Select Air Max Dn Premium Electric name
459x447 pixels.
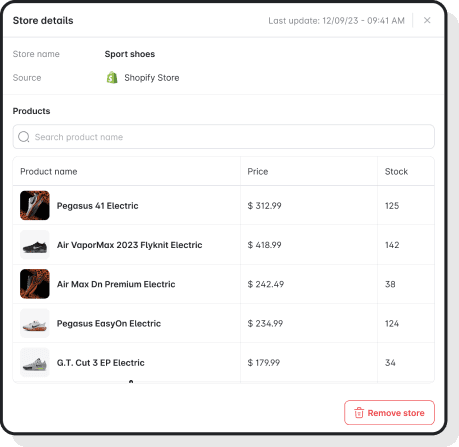(x=116, y=284)
